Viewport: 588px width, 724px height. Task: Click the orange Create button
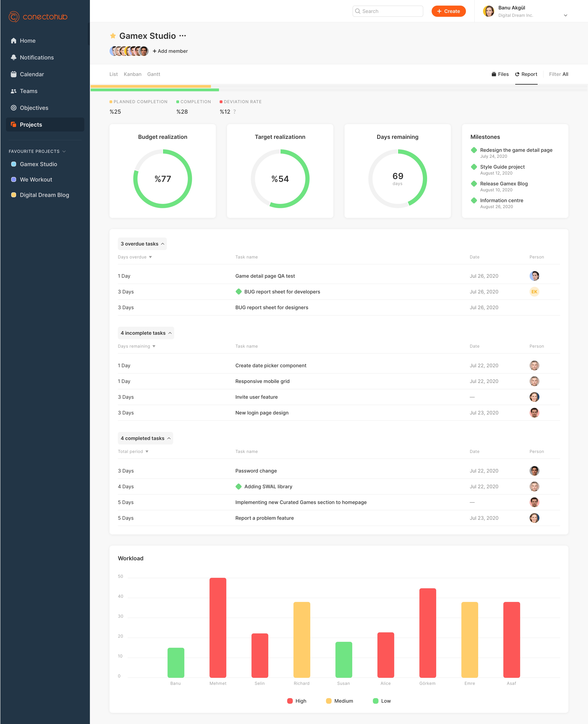tap(448, 11)
